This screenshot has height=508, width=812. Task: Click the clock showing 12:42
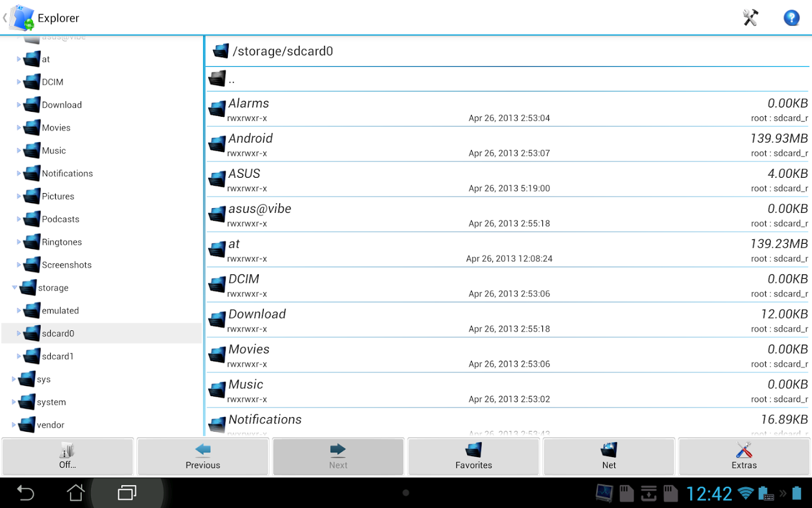[709, 494]
